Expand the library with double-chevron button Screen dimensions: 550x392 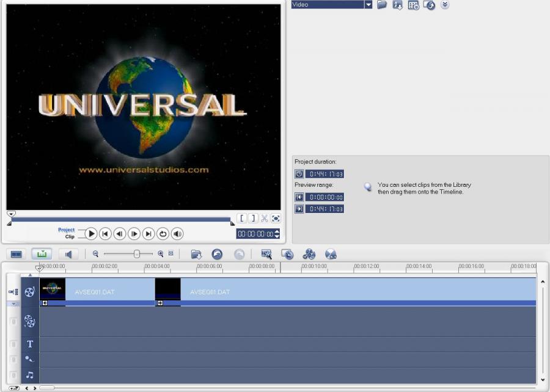(x=445, y=4)
